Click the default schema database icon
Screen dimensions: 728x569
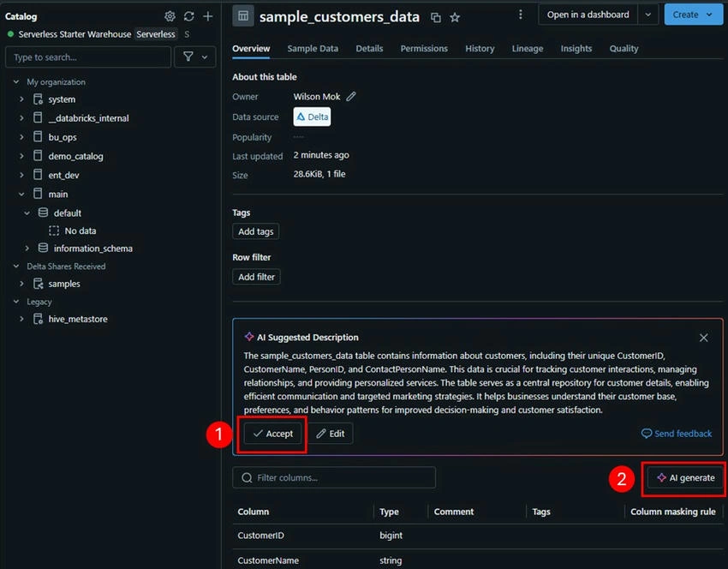click(43, 213)
